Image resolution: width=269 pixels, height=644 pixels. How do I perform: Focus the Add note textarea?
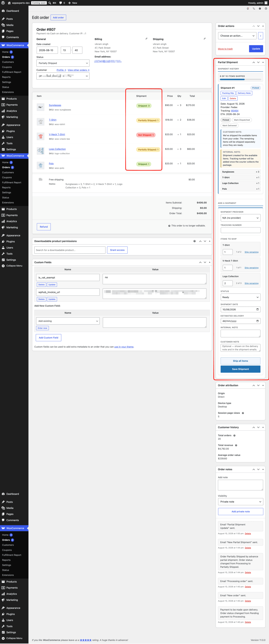pos(241,485)
